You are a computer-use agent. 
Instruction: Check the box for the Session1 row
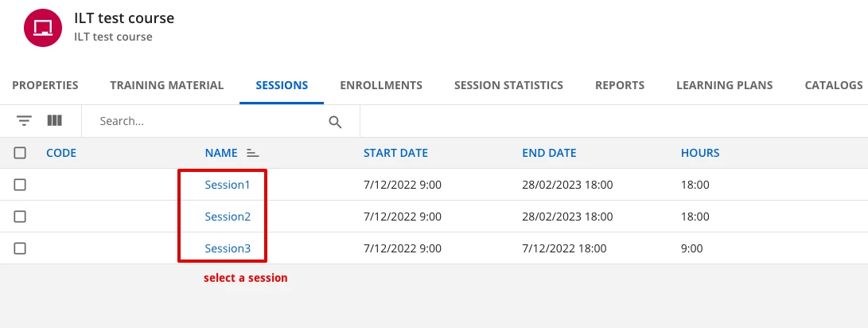(20, 185)
